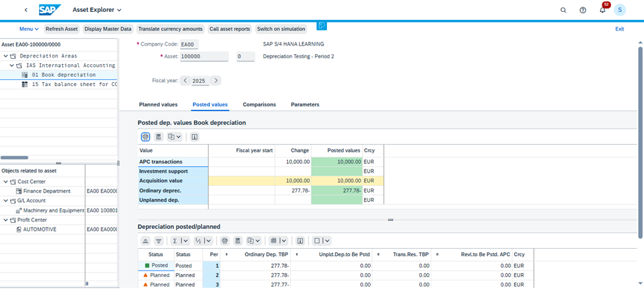Show info icon in Posted dep. values toolbar
The image size is (644, 303).
tap(195, 137)
